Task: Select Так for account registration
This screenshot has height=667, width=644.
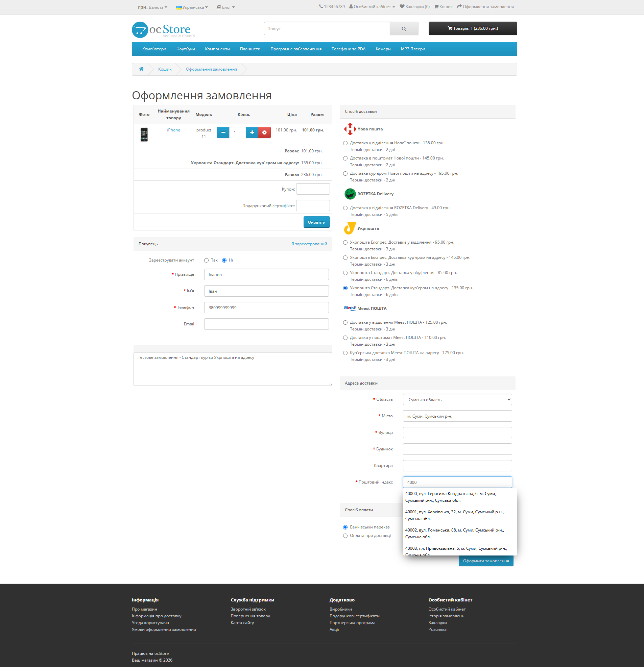Action: 206,261
